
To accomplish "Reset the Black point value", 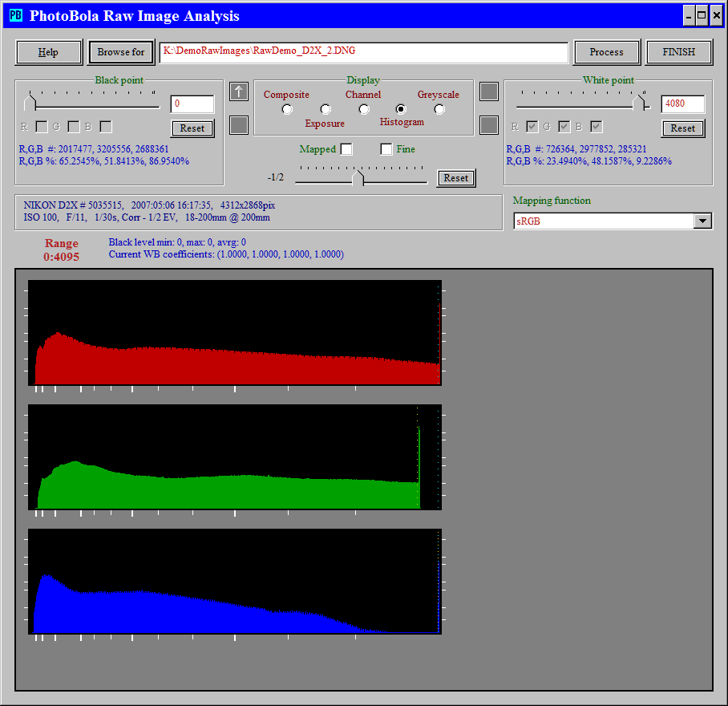I will coord(192,128).
